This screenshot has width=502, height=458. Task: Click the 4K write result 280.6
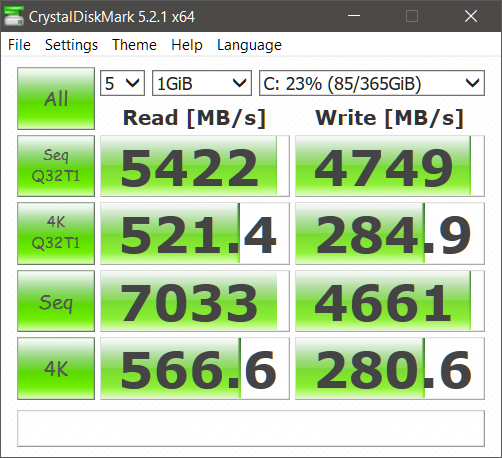coord(390,368)
